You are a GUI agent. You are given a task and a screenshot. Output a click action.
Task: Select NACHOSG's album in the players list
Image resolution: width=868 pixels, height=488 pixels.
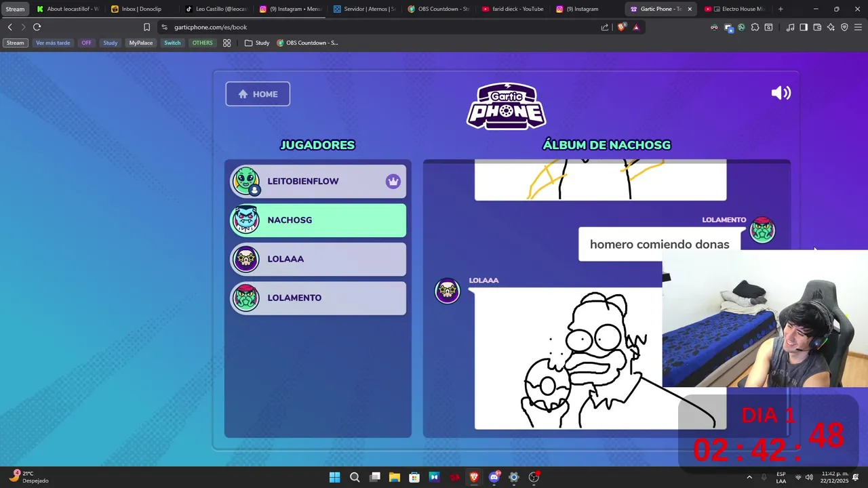[318, 220]
